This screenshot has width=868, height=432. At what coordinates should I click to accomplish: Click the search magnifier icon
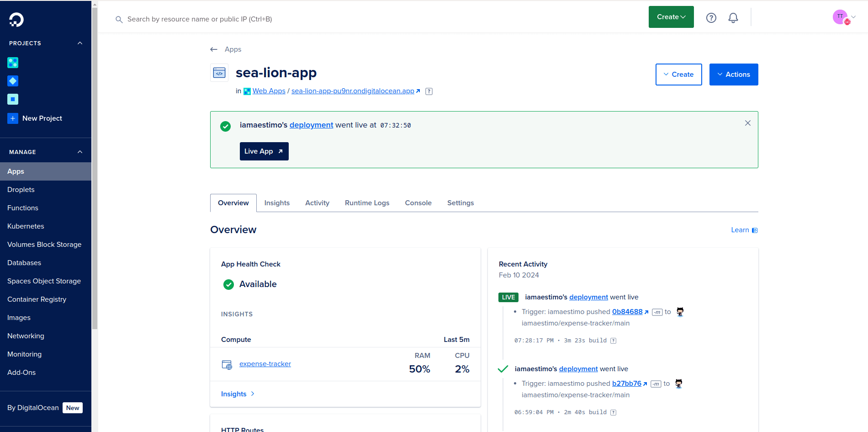119,19
